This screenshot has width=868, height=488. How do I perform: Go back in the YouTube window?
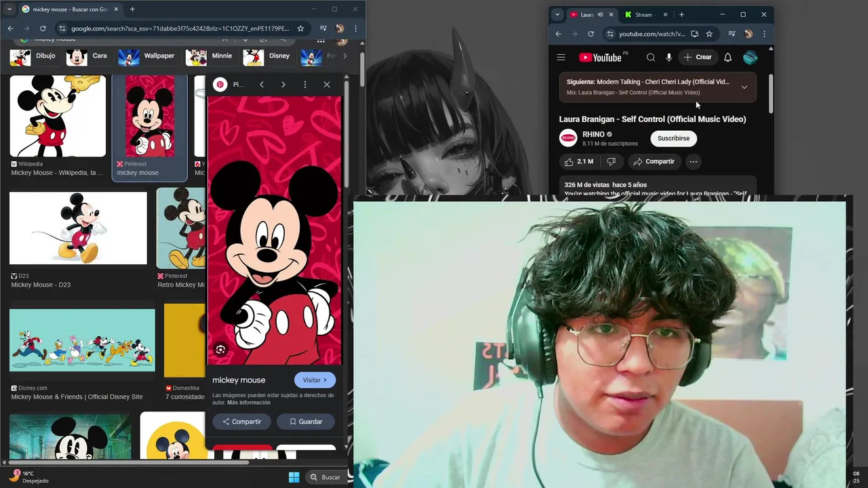558,34
